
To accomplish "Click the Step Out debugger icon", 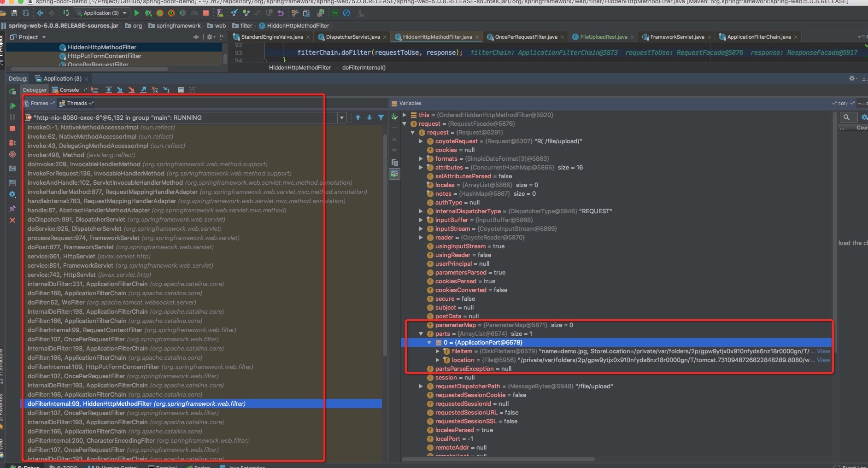I will click(143, 90).
